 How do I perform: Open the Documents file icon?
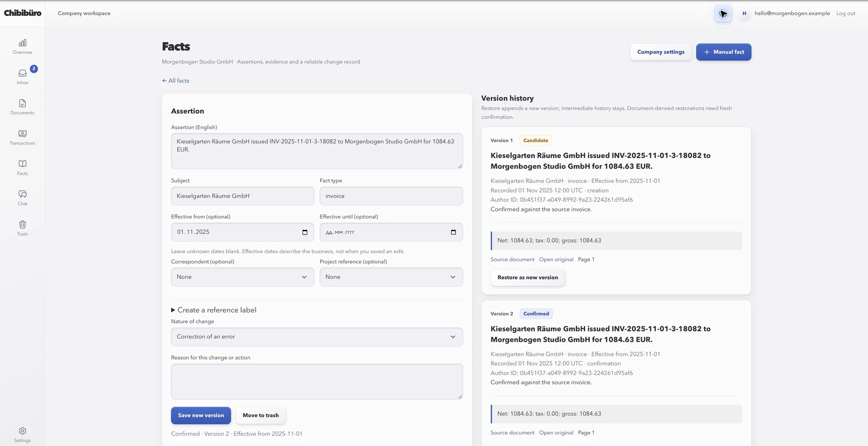click(x=23, y=103)
